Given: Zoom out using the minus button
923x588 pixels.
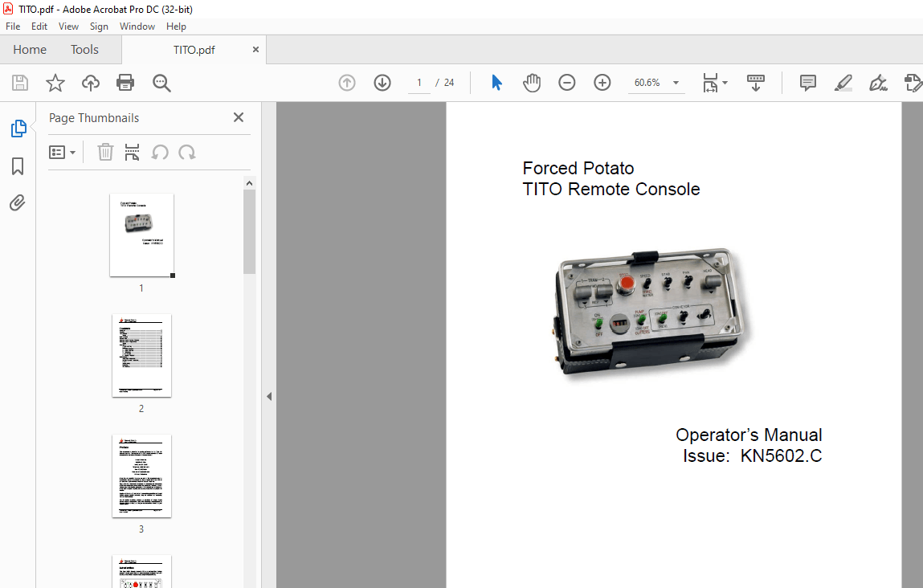Looking at the screenshot, I should tap(566, 82).
